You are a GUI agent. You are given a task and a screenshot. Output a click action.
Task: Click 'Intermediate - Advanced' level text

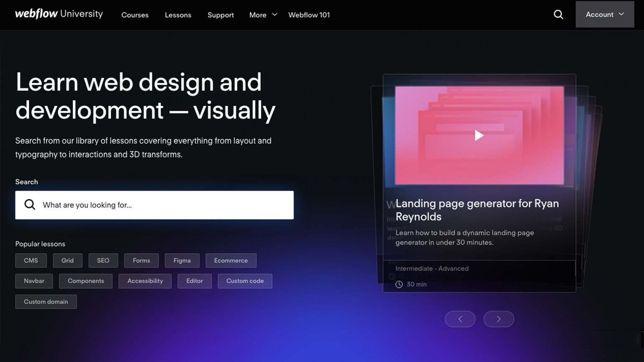click(x=432, y=268)
